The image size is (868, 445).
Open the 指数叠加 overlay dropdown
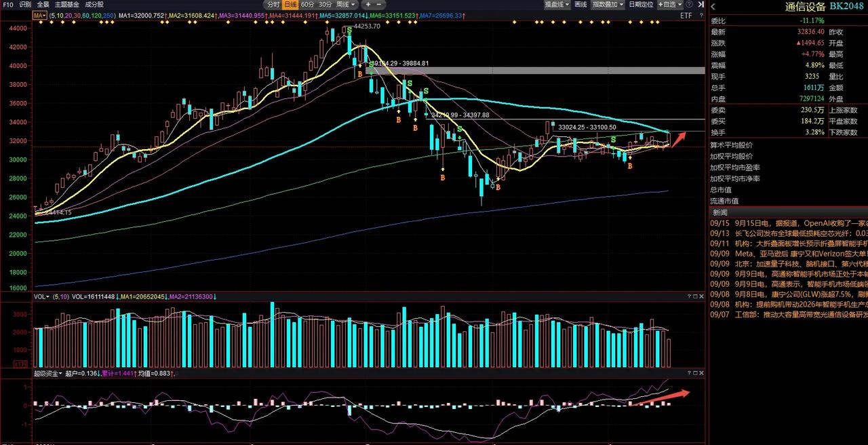[x=608, y=4]
